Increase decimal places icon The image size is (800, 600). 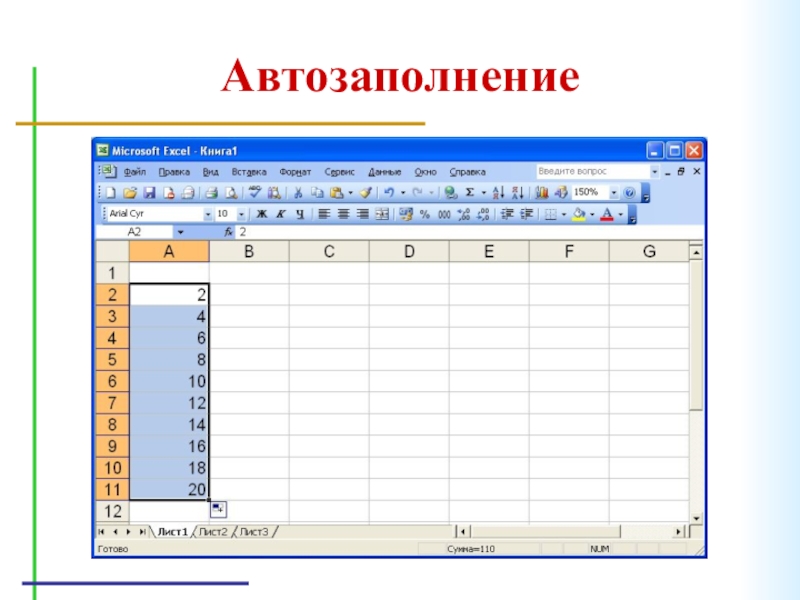pyautogui.click(x=463, y=214)
